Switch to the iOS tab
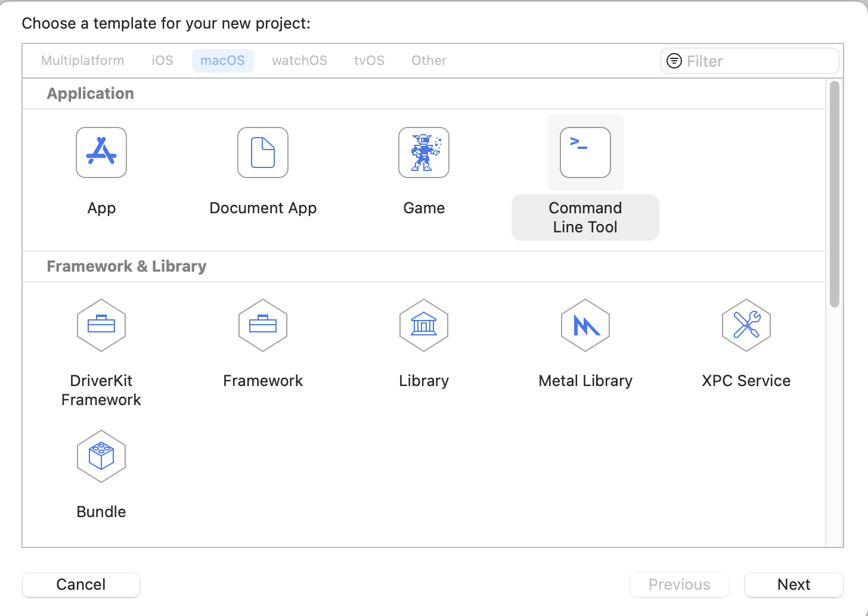868x616 pixels. point(162,61)
